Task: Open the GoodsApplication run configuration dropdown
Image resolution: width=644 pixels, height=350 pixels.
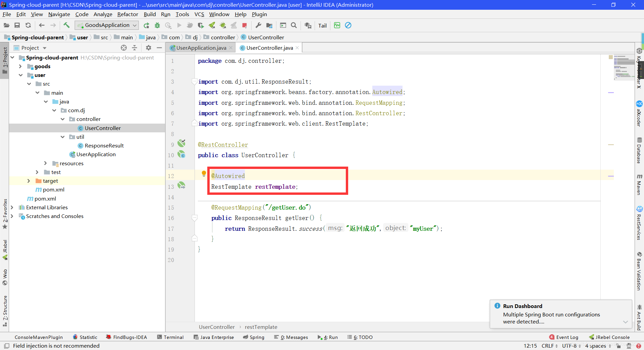Action: point(107,25)
